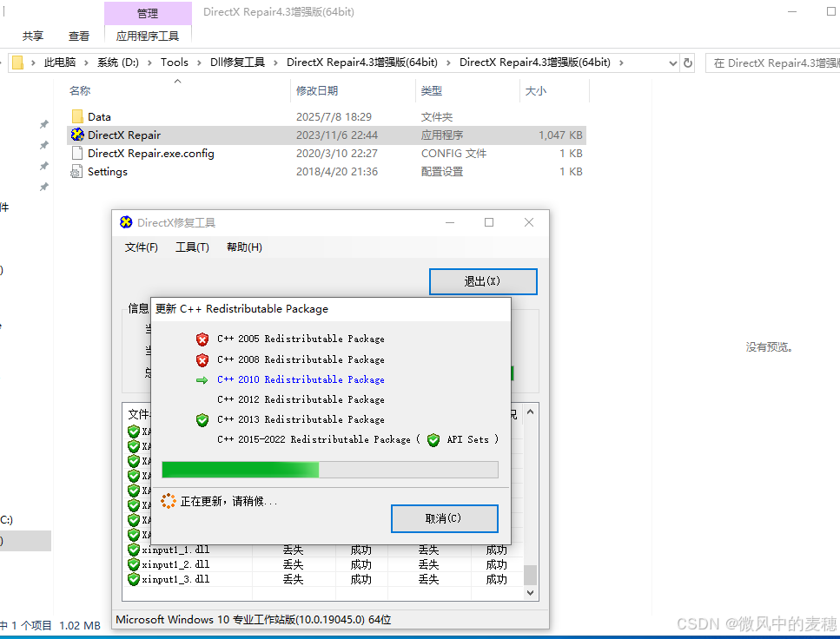Select the Settings file name
Screen dimensions: 840x639
[107, 171]
